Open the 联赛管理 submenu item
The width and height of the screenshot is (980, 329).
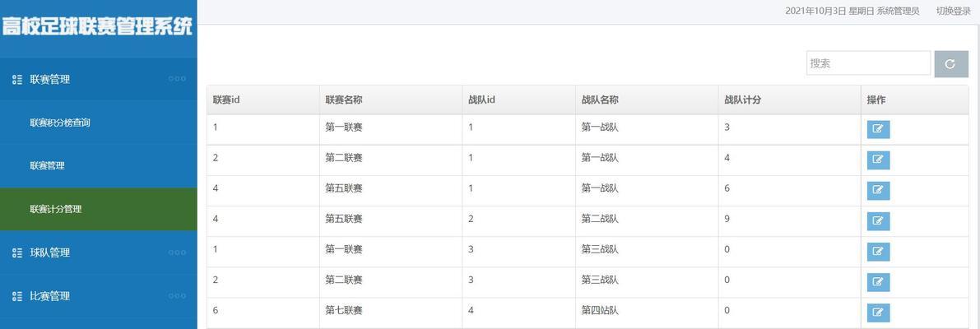(47, 166)
